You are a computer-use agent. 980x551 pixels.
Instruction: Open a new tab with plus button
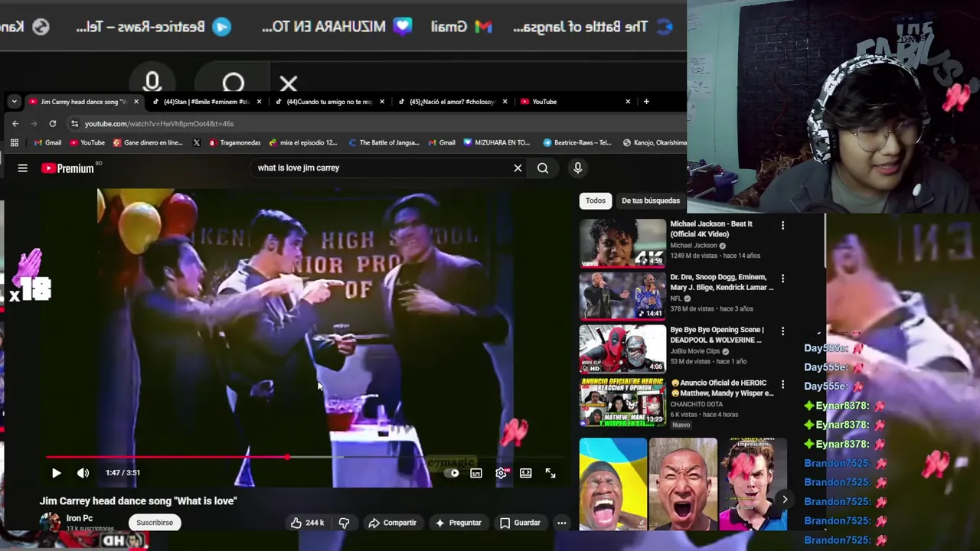[x=646, y=101]
